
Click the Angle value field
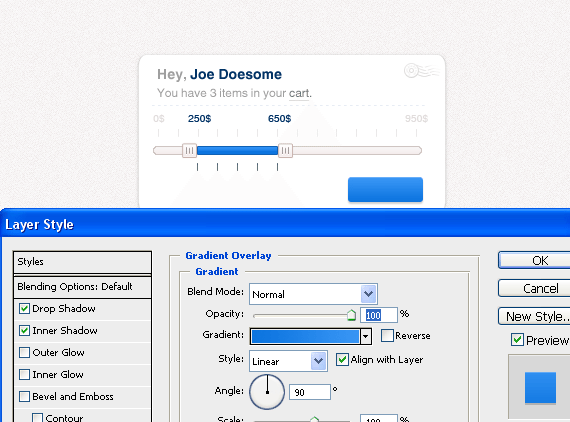point(310,392)
